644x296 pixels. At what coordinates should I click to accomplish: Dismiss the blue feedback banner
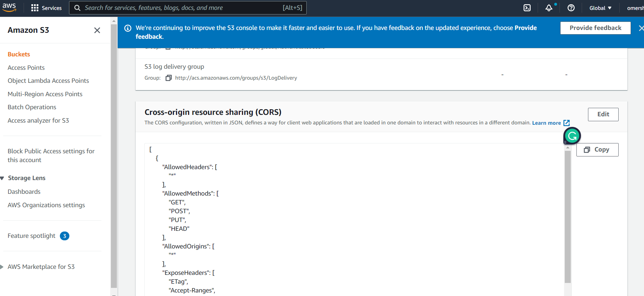tap(641, 28)
